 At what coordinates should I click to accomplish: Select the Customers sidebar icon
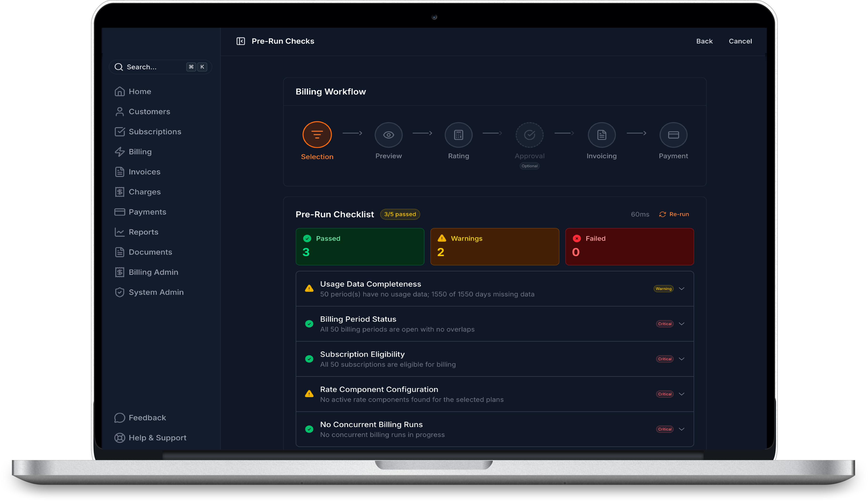click(x=119, y=111)
